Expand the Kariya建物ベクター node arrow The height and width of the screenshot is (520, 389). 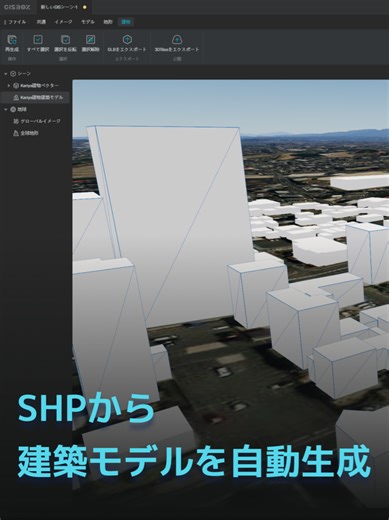pos(9,86)
